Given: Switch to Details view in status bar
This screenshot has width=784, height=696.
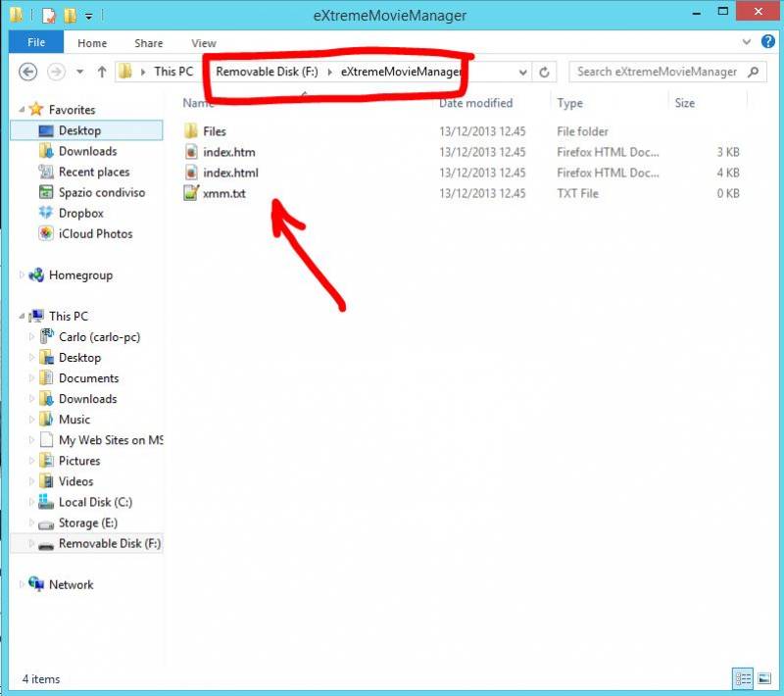Looking at the screenshot, I should tap(743, 678).
